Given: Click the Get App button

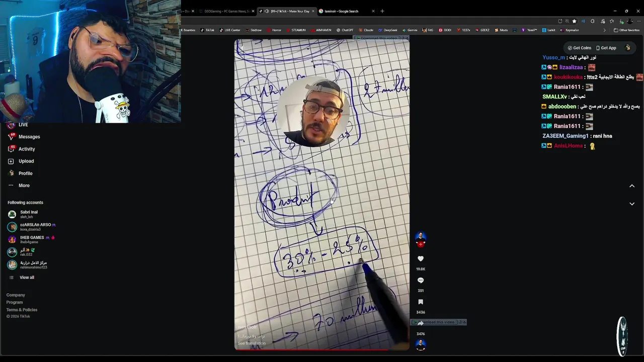Looking at the screenshot, I should click(606, 48).
